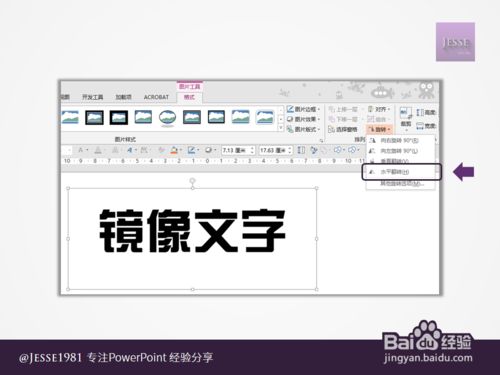Click the 17.63 厘米 width field
Image resolution: width=500 pixels, height=375 pixels.
point(276,150)
